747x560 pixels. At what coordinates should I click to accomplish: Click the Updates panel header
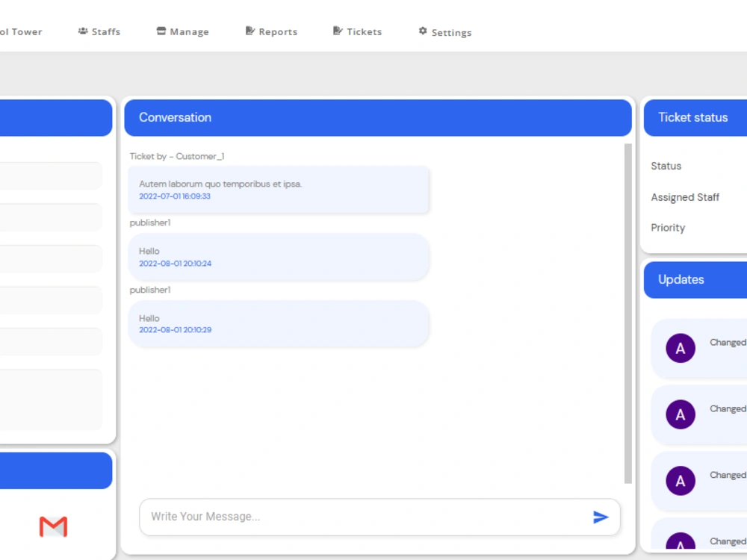click(695, 279)
